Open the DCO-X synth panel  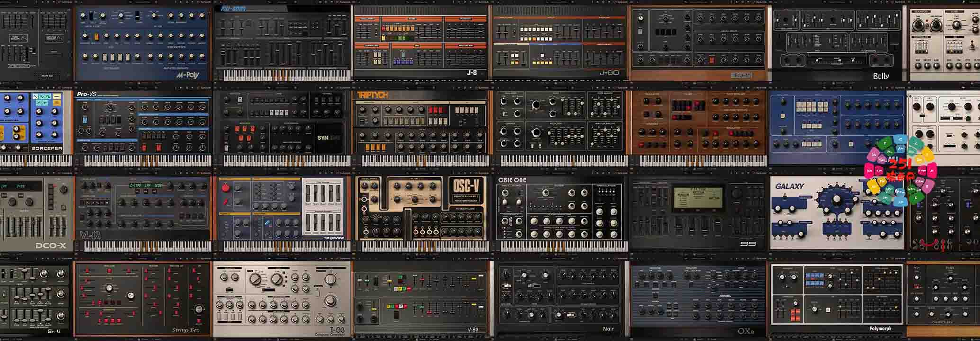click(36, 214)
